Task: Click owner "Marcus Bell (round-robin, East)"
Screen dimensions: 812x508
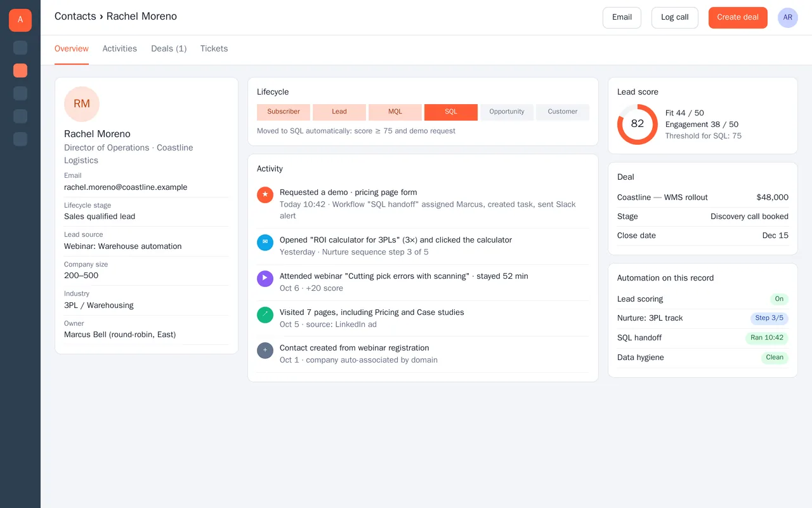Action: pyautogui.click(x=120, y=335)
